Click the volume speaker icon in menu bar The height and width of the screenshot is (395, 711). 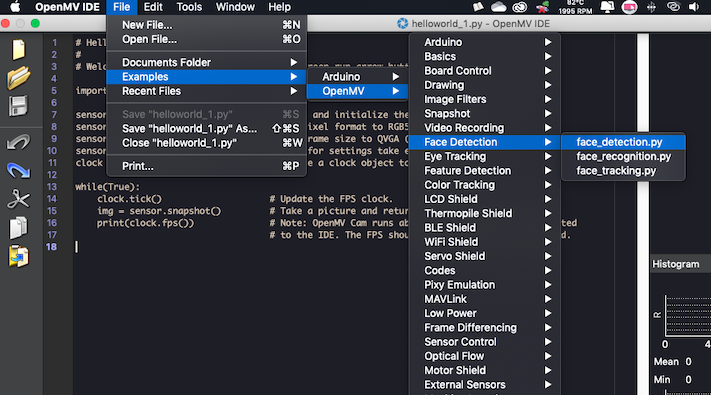tap(694, 7)
